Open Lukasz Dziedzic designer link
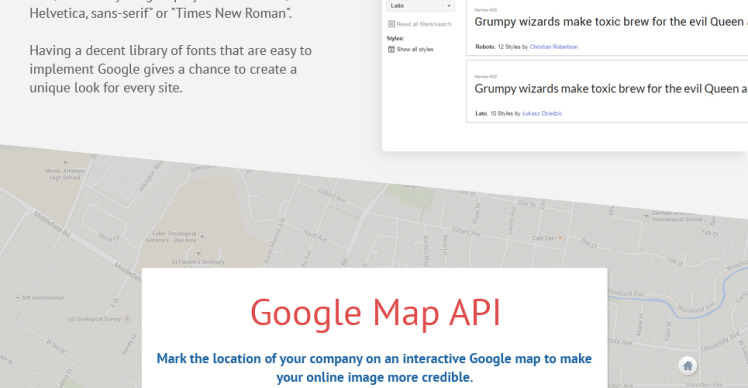748x388 pixels. (x=542, y=114)
